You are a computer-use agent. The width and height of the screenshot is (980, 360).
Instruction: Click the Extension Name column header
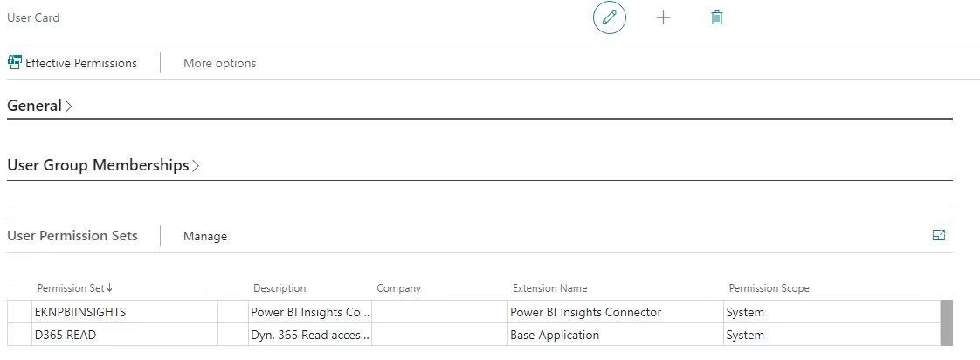(x=549, y=288)
